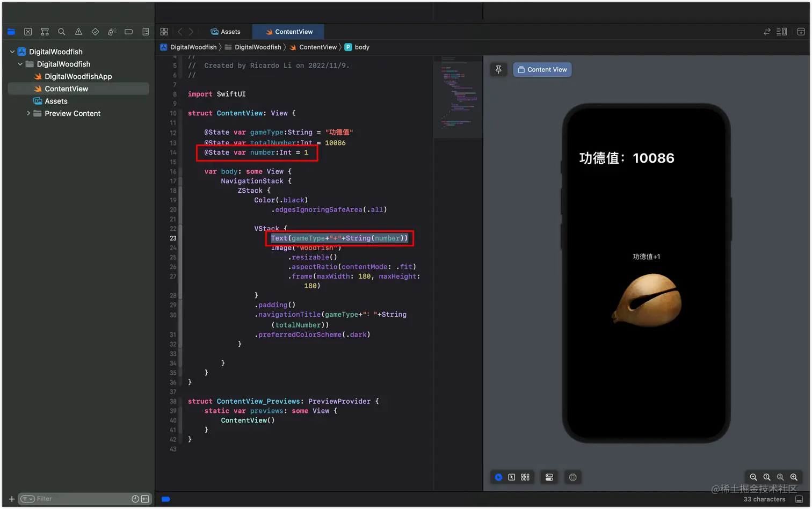Click the blue status indicator in bottom bar

(x=166, y=499)
